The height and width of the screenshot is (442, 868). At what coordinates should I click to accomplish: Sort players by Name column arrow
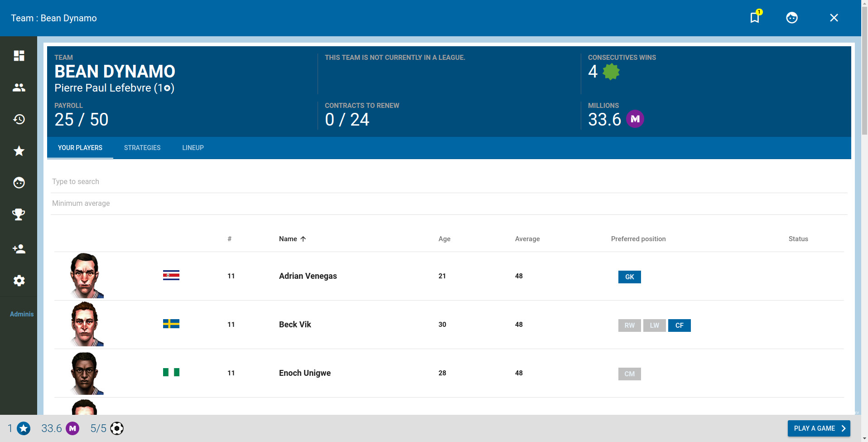[x=303, y=238]
